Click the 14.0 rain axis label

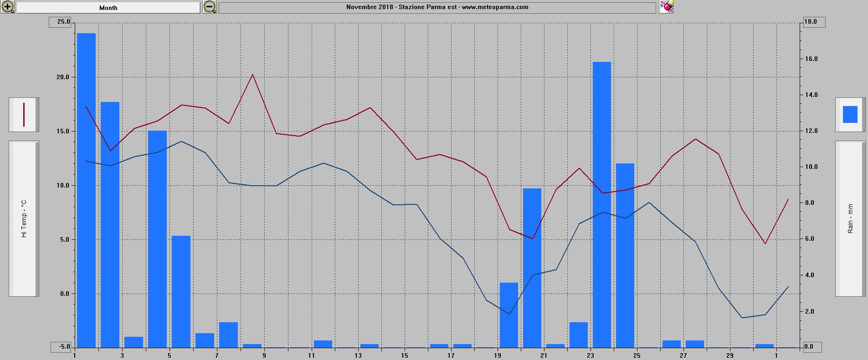tap(812, 95)
